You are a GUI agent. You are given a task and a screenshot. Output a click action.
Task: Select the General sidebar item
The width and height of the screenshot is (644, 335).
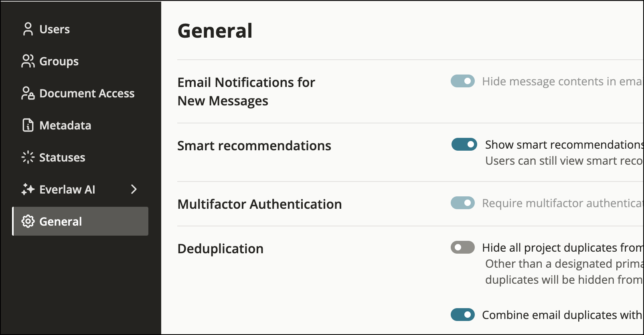tap(80, 221)
